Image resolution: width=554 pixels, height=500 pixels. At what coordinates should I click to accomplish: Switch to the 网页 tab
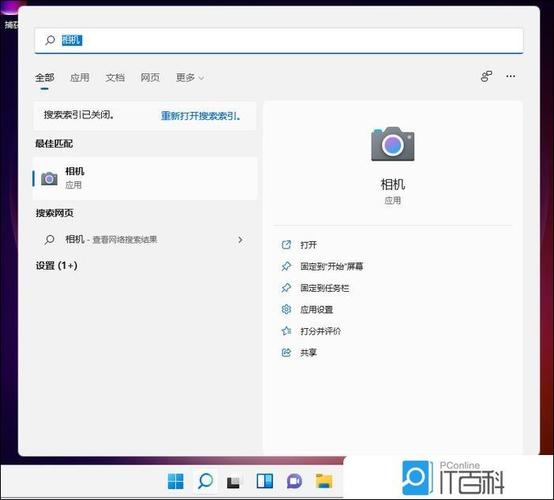(150, 77)
